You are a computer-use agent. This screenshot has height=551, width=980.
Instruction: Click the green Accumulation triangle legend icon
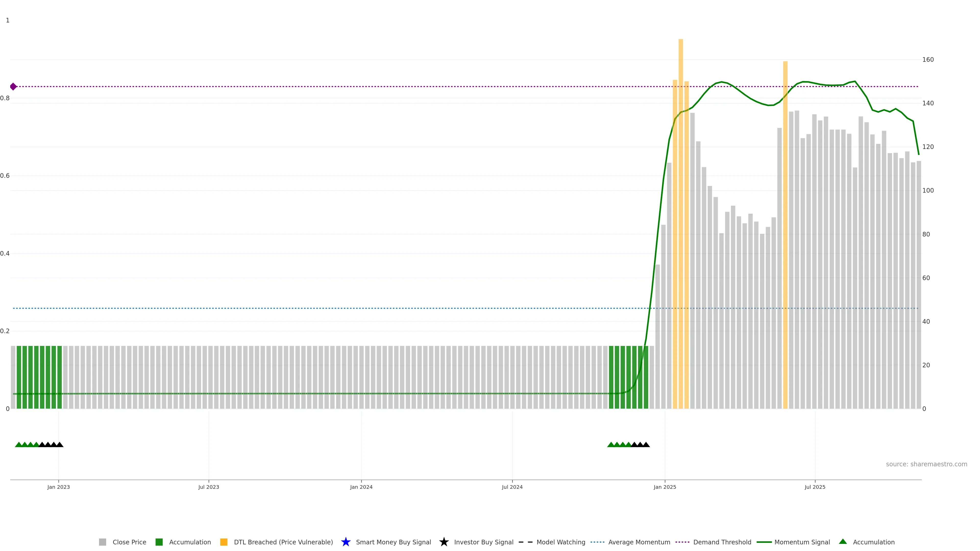pyautogui.click(x=843, y=542)
